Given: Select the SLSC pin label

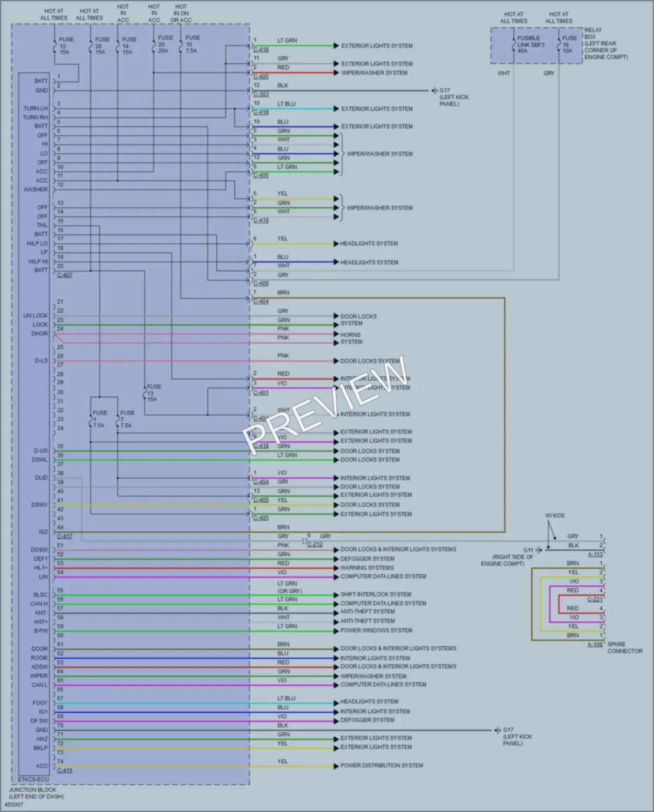Looking at the screenshot, I should coord(40,595).
